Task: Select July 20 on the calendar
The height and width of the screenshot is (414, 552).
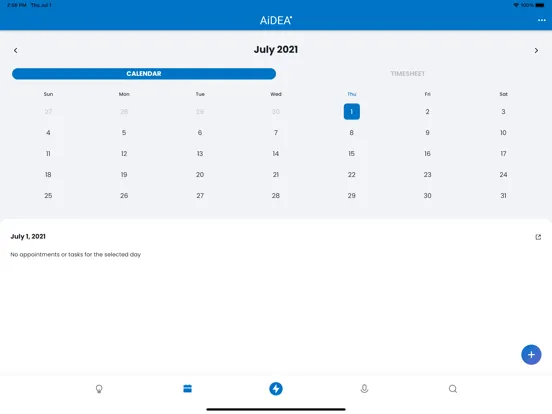Action: pyautogui.click(x=200, y=175)
